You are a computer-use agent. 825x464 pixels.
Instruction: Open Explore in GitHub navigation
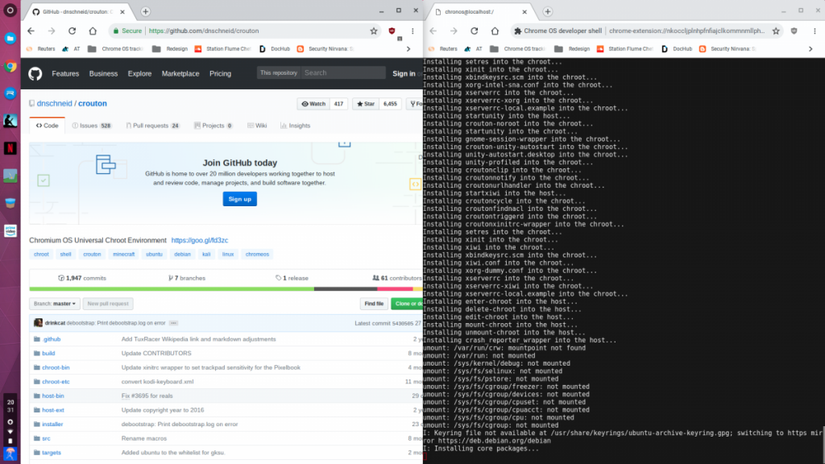[139, 74]
